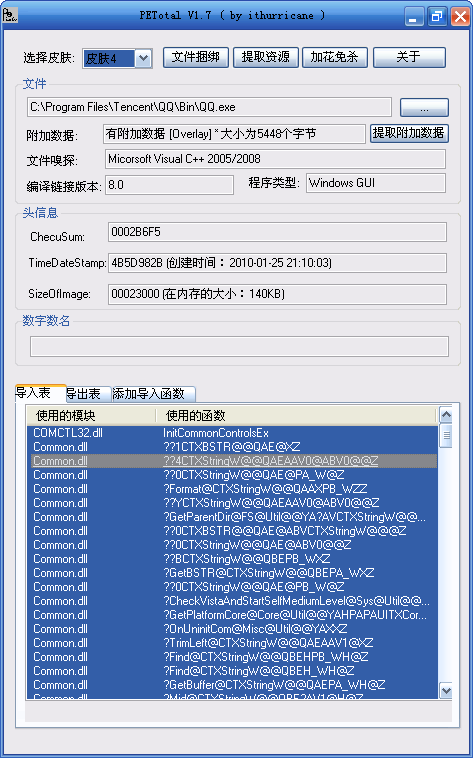The height and width of the screenshot is (758, 473).
Task: Click the browse file button with ellipsis
Action: [x=424, y=107]
